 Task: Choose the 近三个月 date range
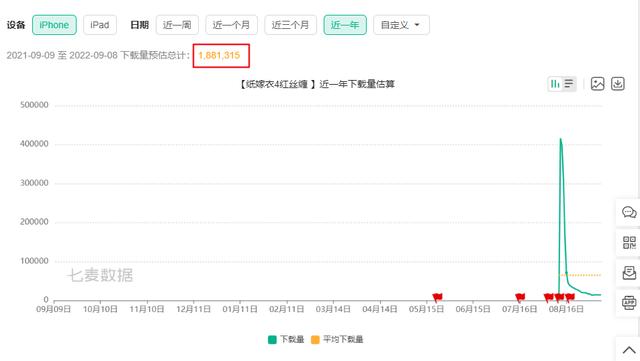click(x=291, y=25)
